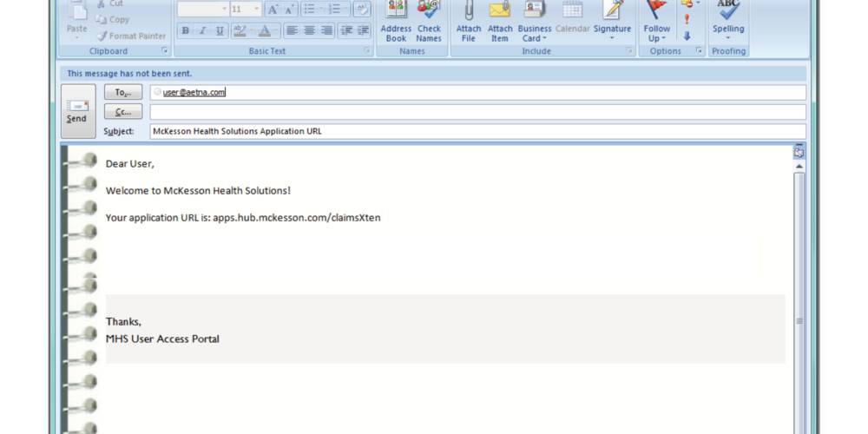Click the Format Painter tool

131,36
